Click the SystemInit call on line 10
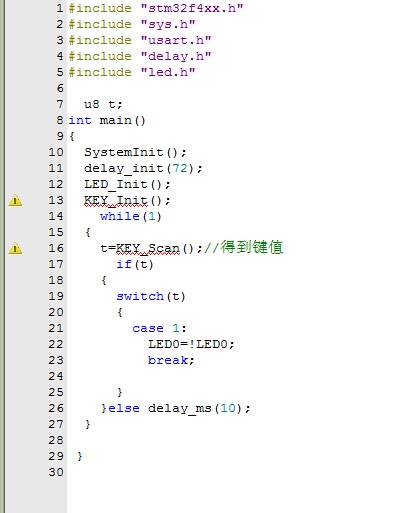 [x=135, y=152]
